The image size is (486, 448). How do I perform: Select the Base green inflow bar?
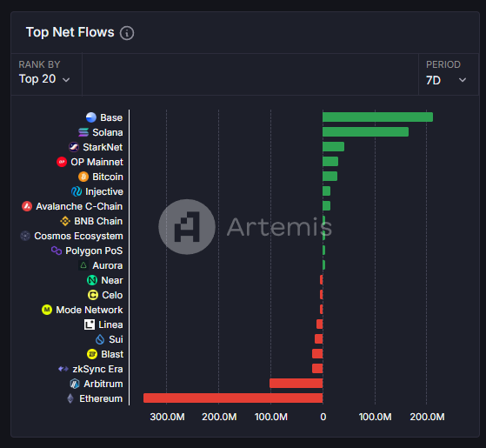377,117
